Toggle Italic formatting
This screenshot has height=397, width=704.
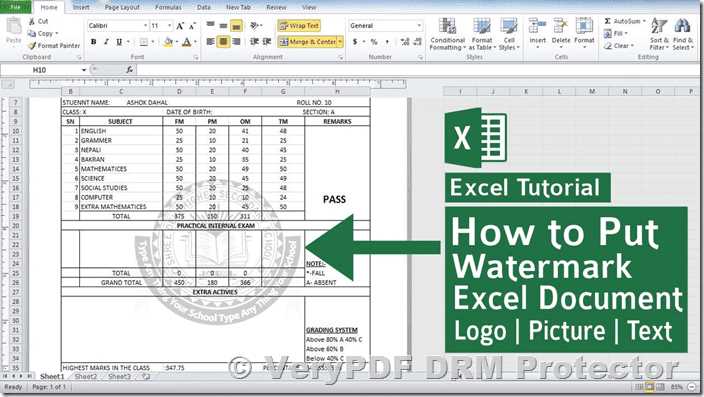click(106, 42)
